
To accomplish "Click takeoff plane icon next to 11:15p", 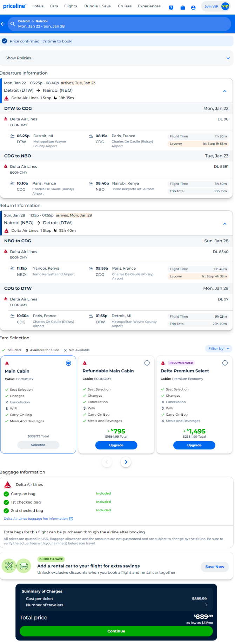I will pos(13,268).
